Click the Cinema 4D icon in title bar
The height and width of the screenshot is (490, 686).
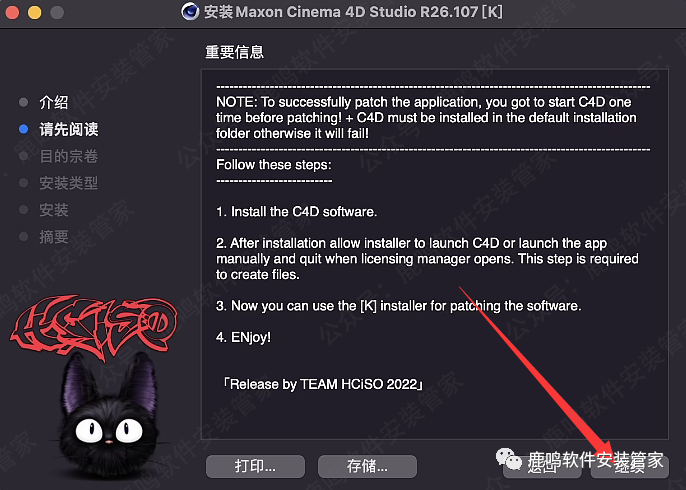[x=190, y=11]
